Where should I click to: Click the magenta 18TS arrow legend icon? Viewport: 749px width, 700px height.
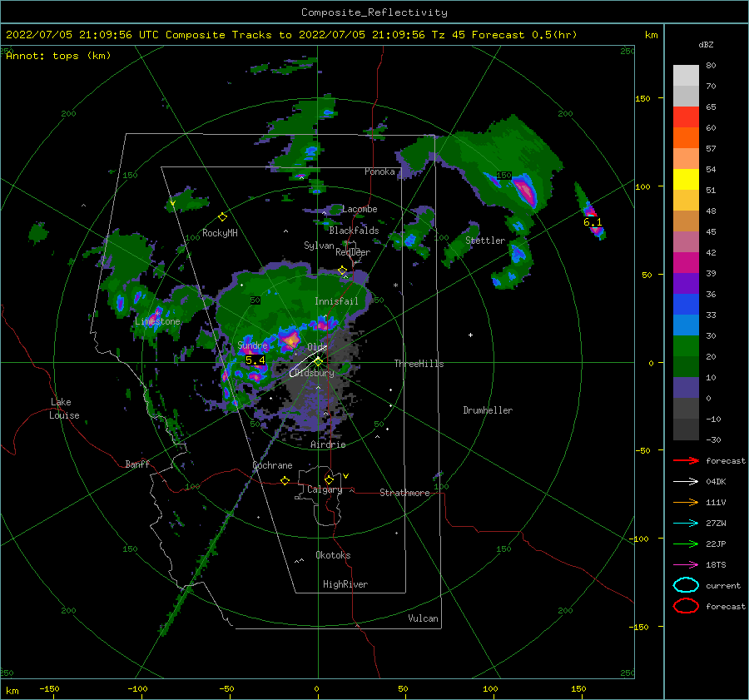click(x=686, y=565)
